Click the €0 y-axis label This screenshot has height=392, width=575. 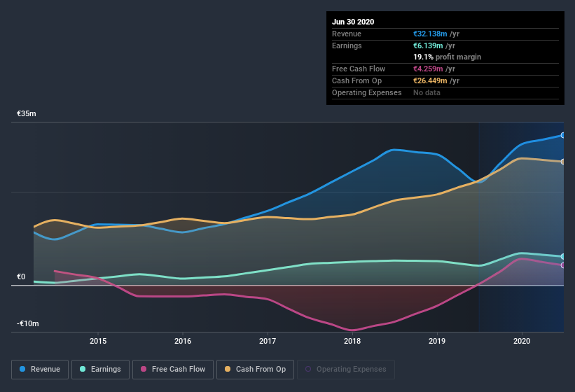click(x=21, y=276)
